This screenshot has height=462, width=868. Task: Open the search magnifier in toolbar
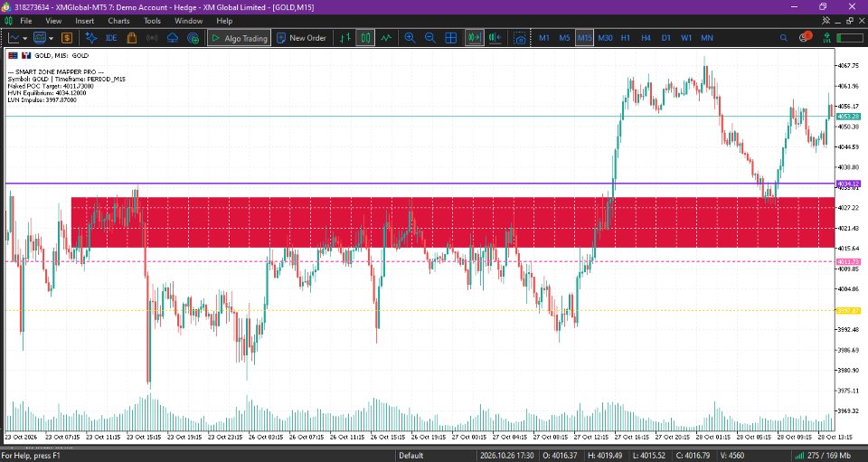(x=783, y=38)
